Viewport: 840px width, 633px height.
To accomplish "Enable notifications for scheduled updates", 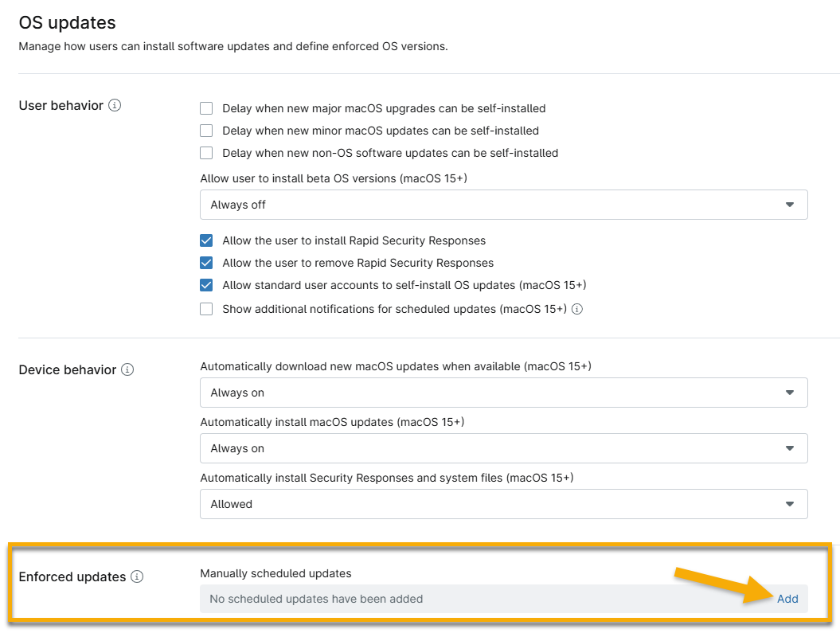I will pyautogui.click(x=206, y=309).
